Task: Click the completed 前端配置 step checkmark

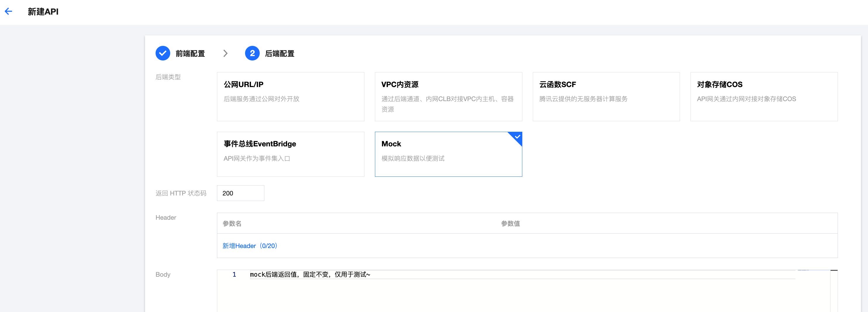Action: 163,53
